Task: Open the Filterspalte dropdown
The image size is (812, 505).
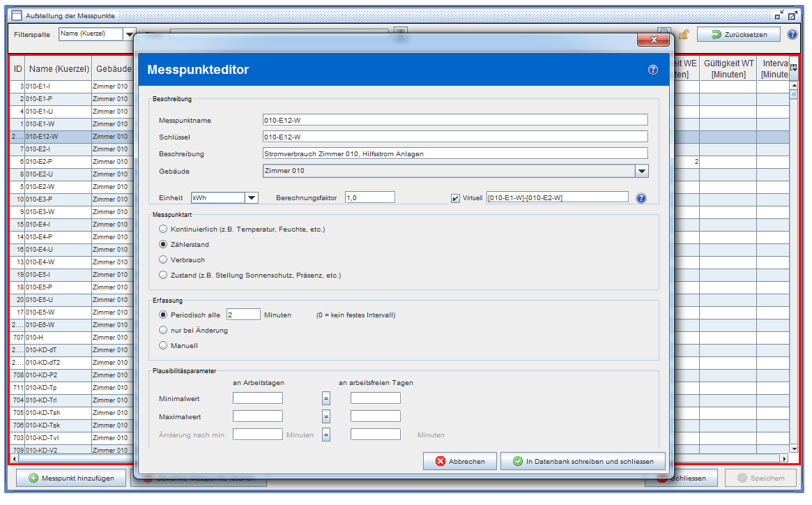Action: (129, 33)
